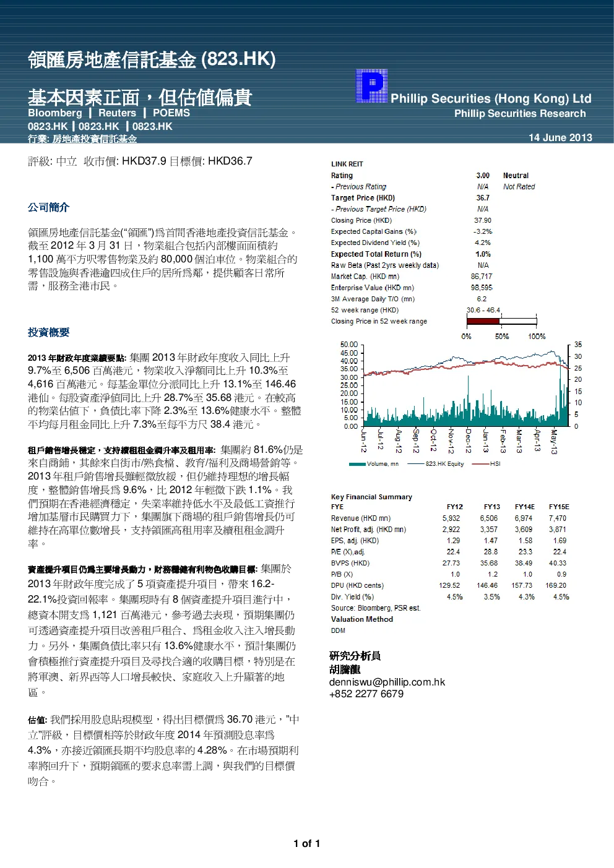Click the Reuters label in header

coord(117,113)
